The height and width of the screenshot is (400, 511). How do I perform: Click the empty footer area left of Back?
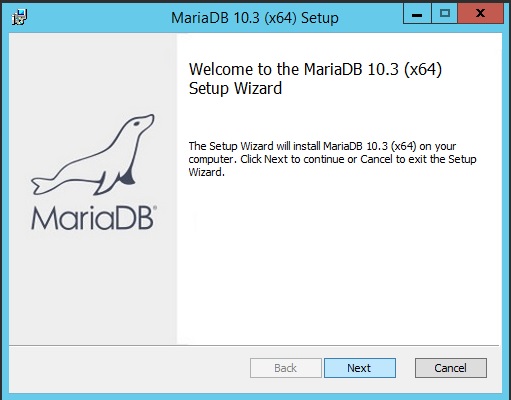[x=128, y=368]
